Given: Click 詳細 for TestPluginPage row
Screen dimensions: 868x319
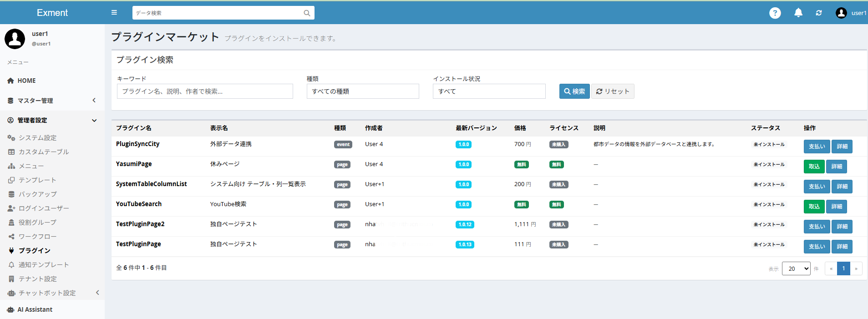Looking at the screenshot, I should point(842,247).
